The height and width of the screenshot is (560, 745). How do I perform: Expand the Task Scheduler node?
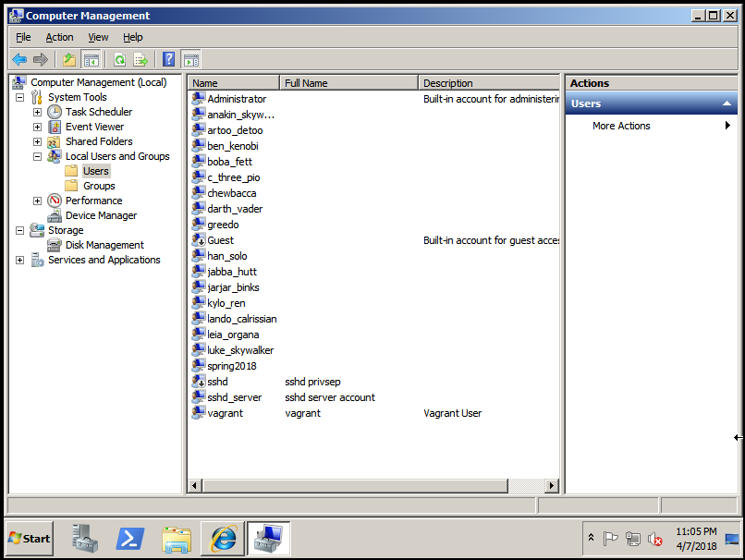coord(37,112)
